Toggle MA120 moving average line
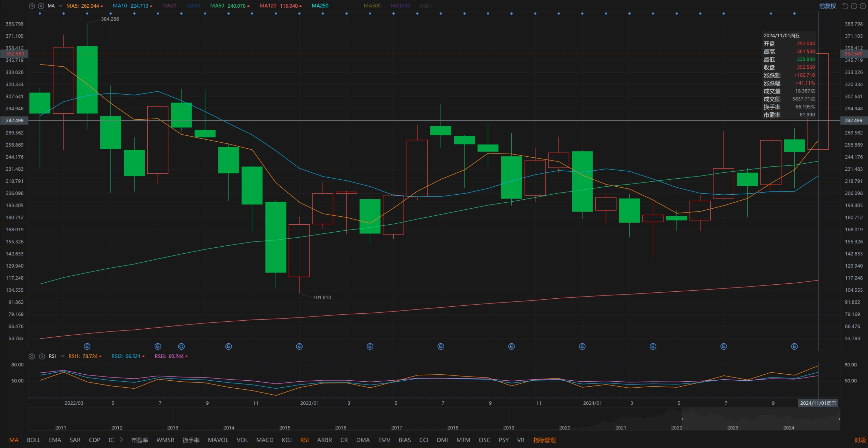 coord(281,6)
